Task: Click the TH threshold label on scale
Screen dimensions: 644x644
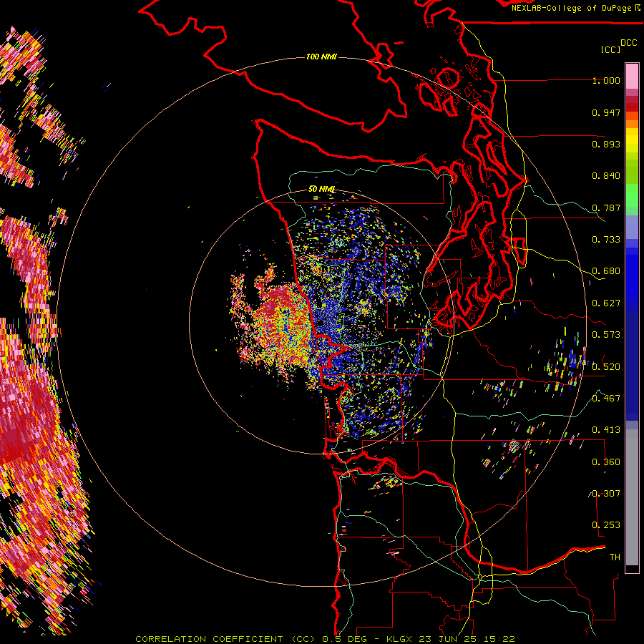Action: 615,557
